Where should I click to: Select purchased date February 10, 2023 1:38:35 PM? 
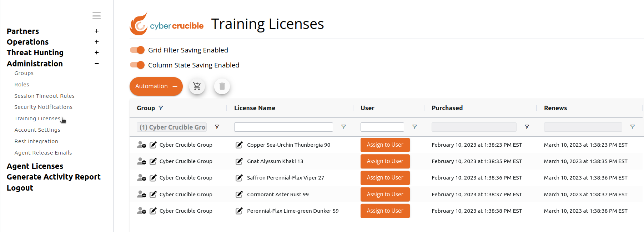(x=477, y=161)
